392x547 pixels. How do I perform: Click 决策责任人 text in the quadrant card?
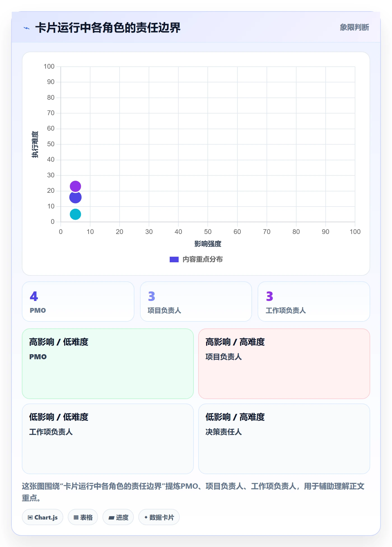point(223,432)
